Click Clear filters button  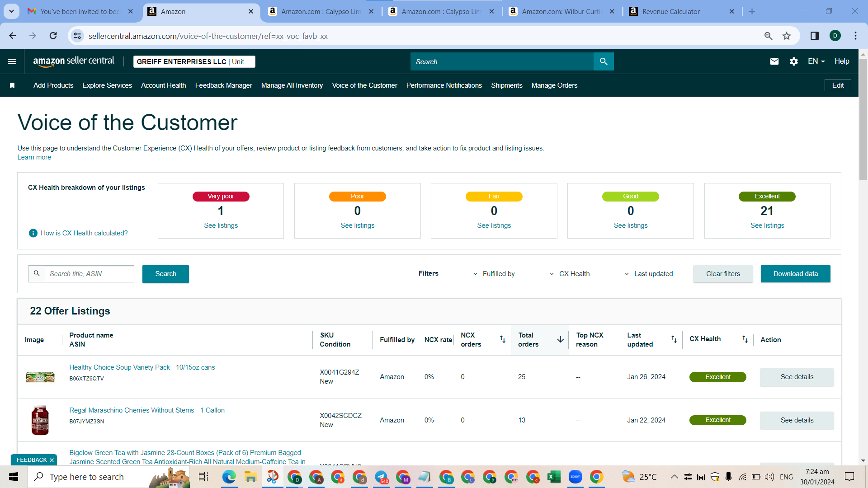pos(723,274)
